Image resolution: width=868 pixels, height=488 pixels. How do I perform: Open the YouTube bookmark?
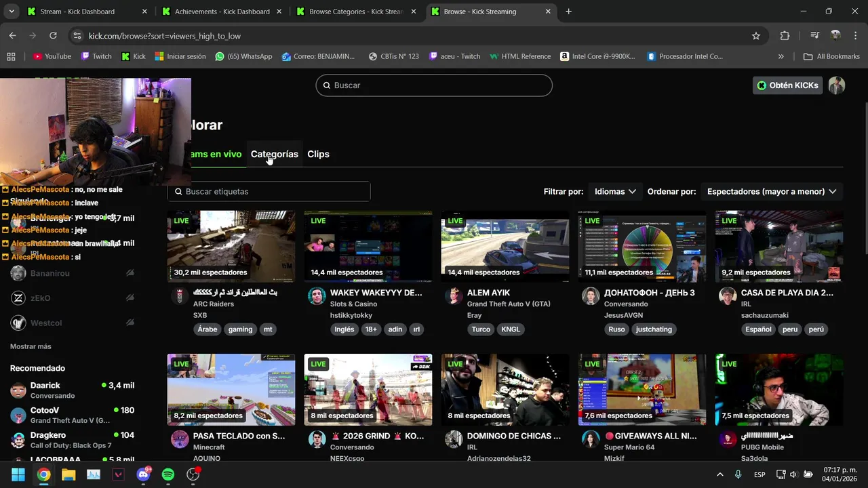(52, 56)
